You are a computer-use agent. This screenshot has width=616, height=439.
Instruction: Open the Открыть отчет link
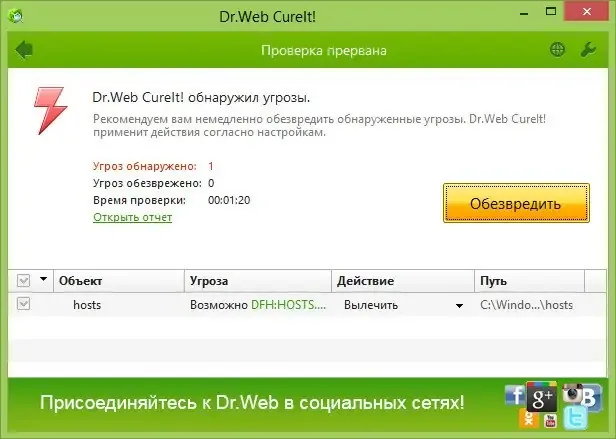[132, 217]
